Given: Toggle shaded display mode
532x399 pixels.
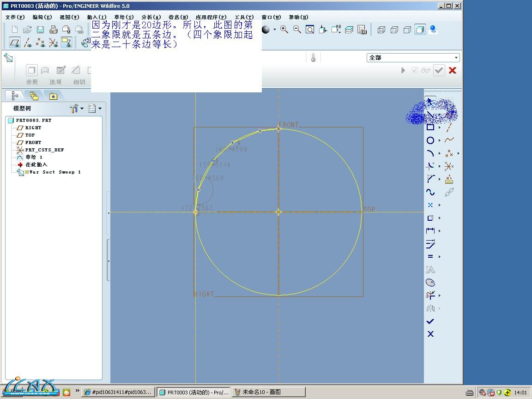Looking at the screenshot, I should (420, 30).
